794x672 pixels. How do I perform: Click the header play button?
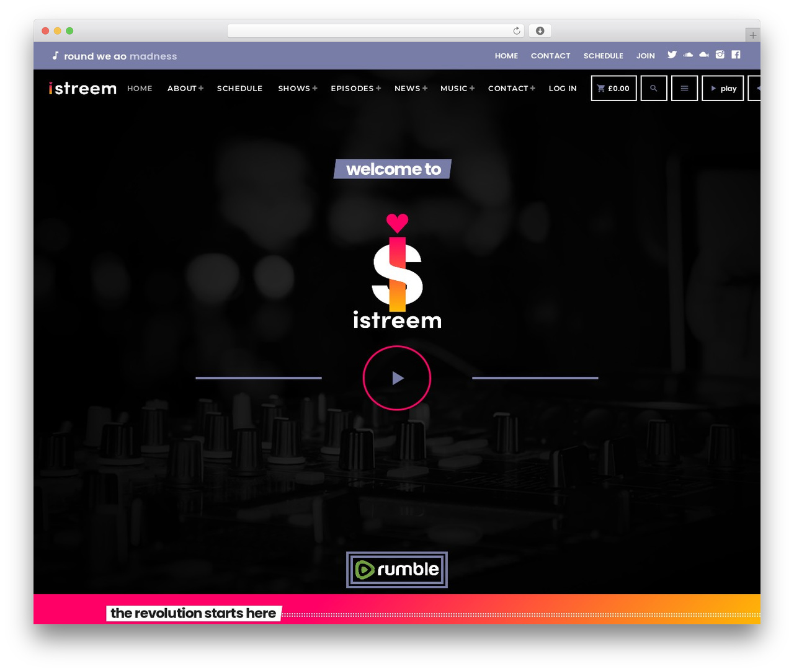point(723,88)
